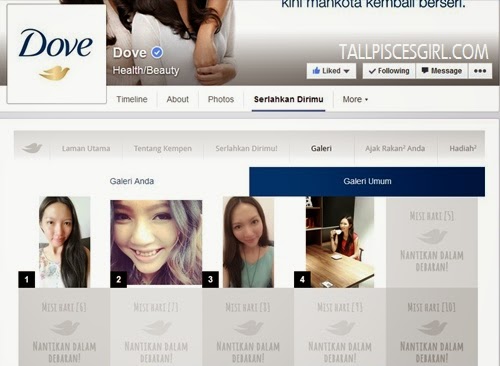Expand the Liked dropdown arrow
The height and width of the screenshot is (366, 500).
[x=346, y=71]
